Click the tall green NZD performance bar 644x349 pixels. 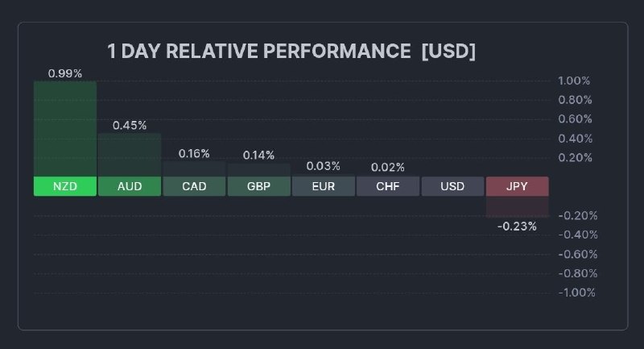coord(65,129)
